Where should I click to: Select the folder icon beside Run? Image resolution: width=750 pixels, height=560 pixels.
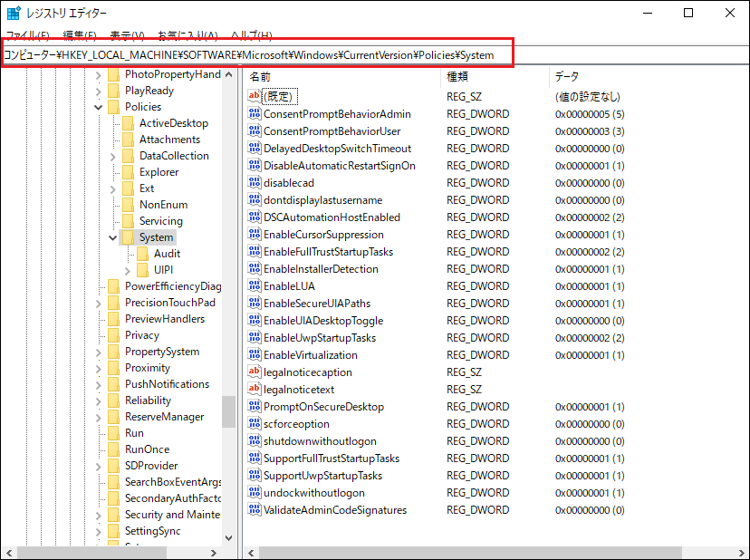click(x=115, y=432)
